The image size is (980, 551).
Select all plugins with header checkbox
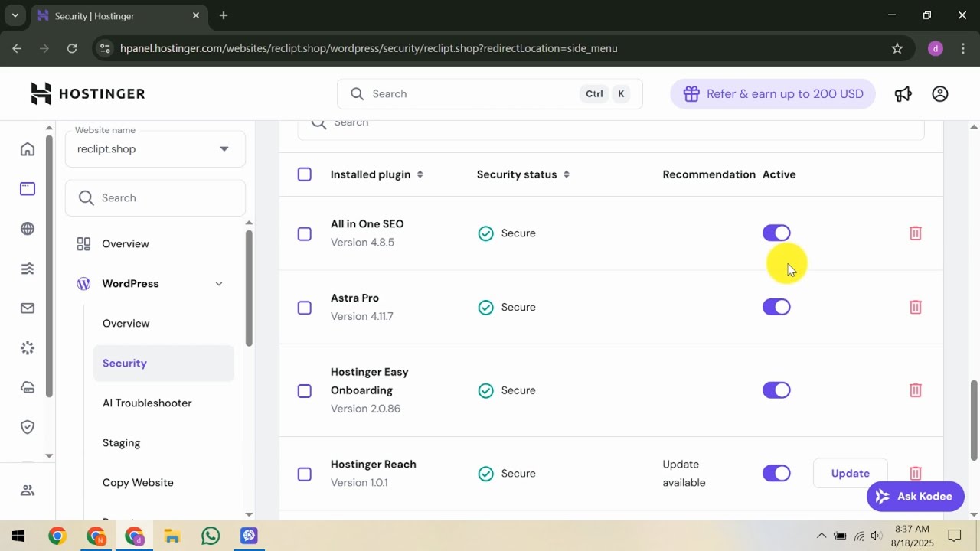[305, 174]
